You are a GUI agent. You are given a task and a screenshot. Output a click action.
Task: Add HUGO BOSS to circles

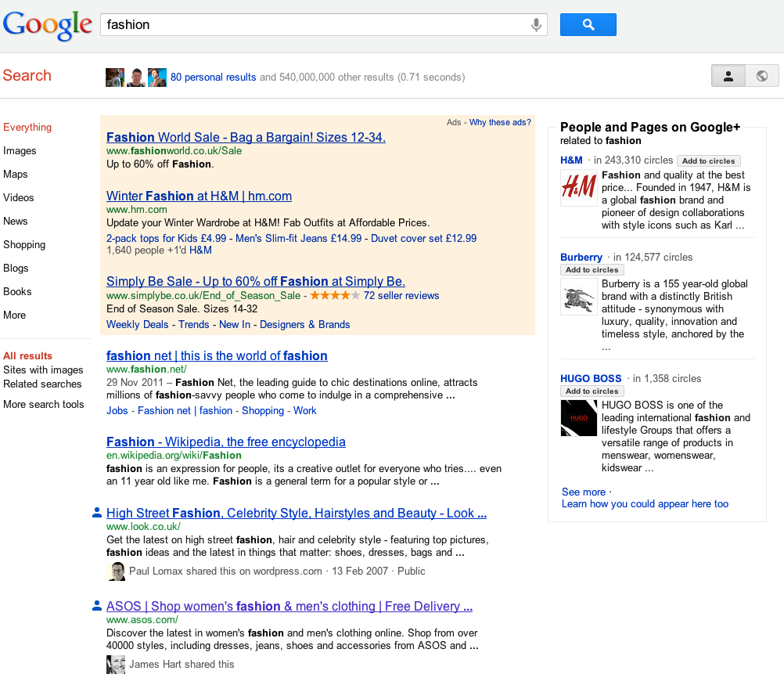click(x=592, y=391)
